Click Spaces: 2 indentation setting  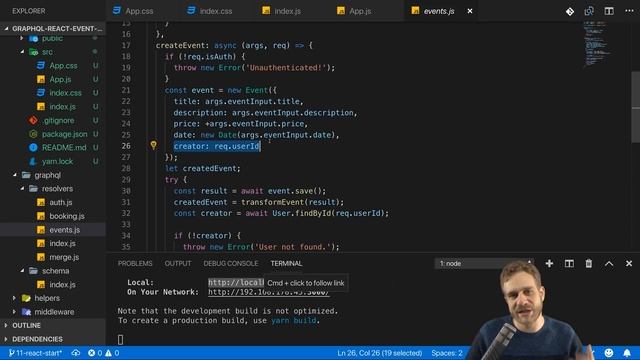tap(447, 353)
